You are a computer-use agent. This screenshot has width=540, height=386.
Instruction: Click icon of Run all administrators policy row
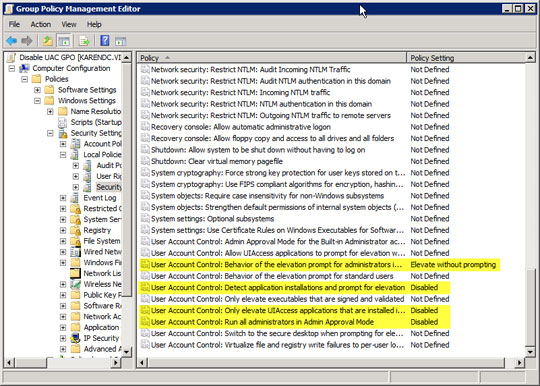(x=145, y=322)
